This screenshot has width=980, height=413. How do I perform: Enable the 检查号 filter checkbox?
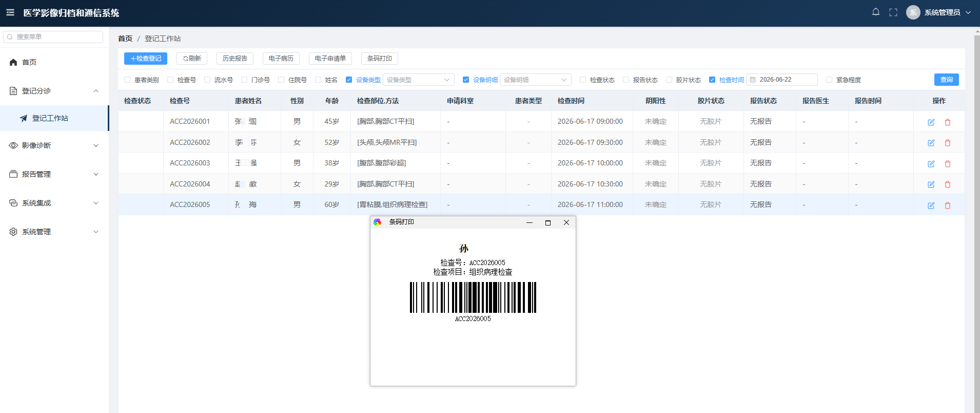(170, 80)
